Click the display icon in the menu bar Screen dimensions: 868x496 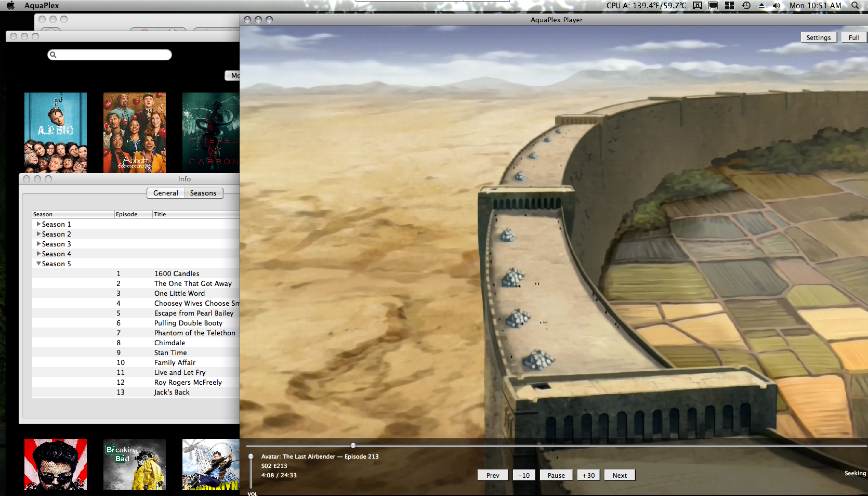(713, 6)
